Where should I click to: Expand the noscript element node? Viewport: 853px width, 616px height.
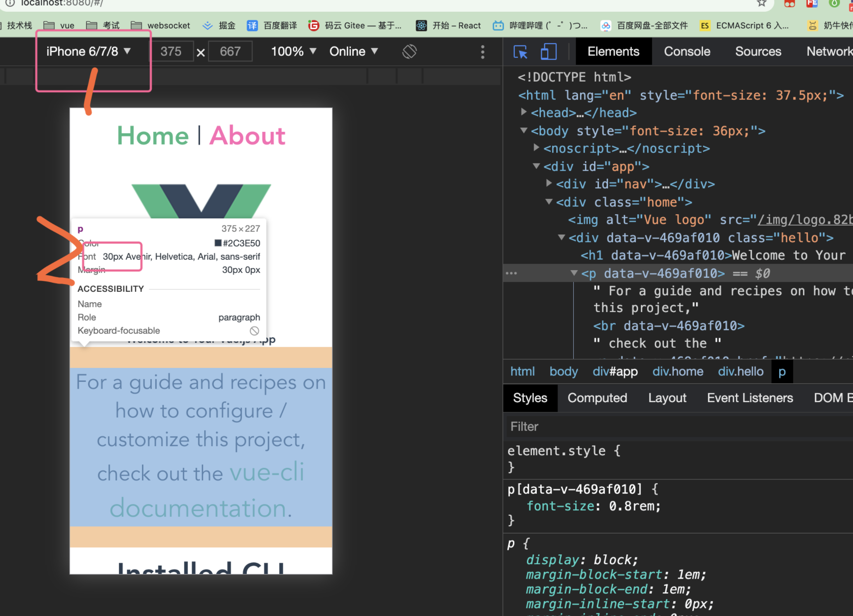(536, 147)
